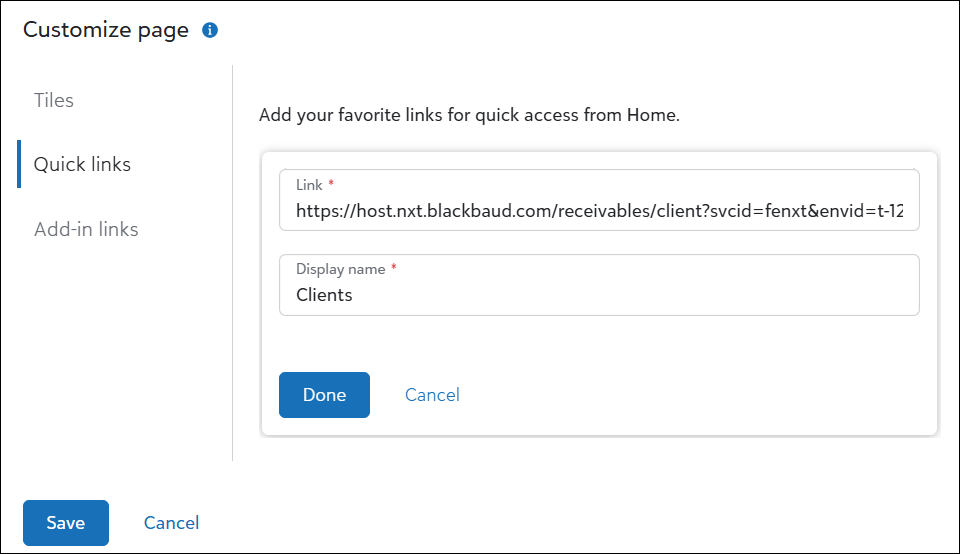Open the Add-in links tab
The height and width of the screenshot is (554, 960).
tap(86, 229)
